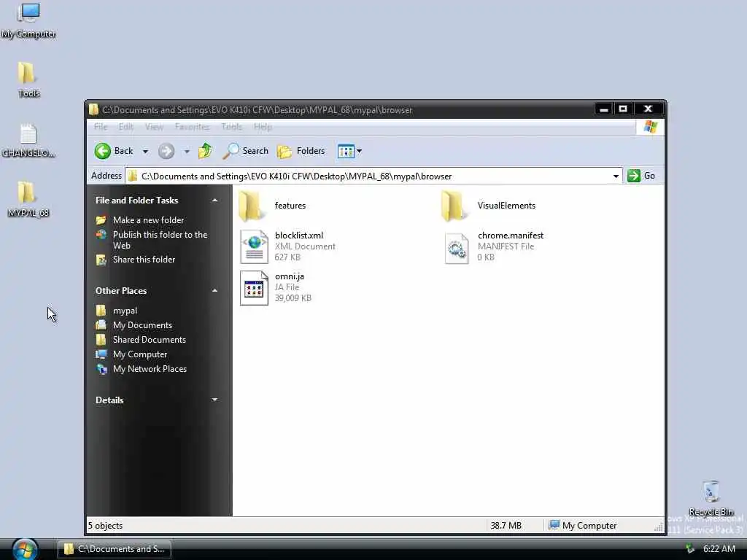Click the Publish to Web globe icon
This screenshot has width=747, height=560.
(101, 235)
